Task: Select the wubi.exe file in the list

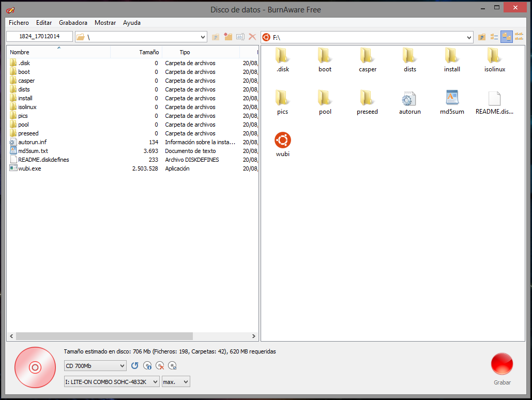Action: click(x=29, y=168)
